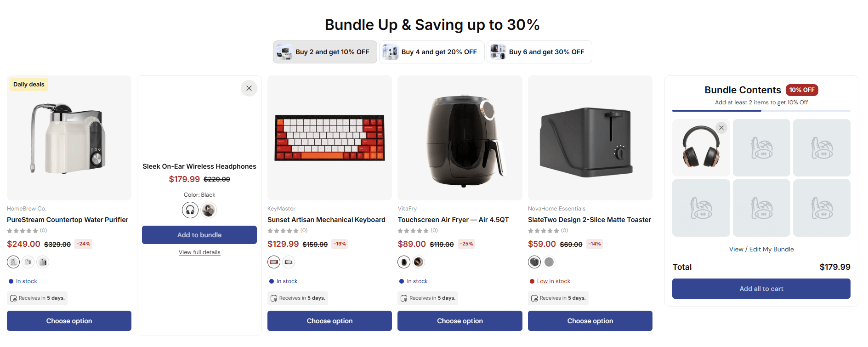Viewport: 868px width, 347px height.
Task: Open View / Edit My Bundle link
Action: tap(761, 249)
